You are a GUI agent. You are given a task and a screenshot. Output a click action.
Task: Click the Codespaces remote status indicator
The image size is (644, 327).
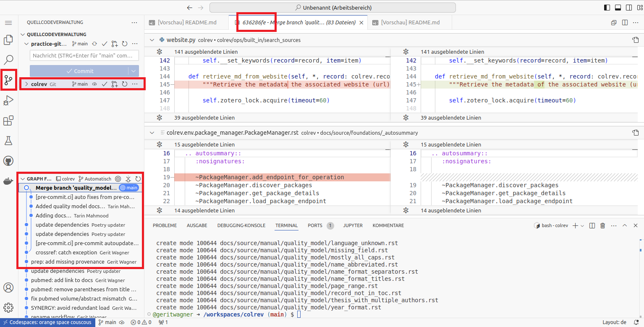(47, 322)
